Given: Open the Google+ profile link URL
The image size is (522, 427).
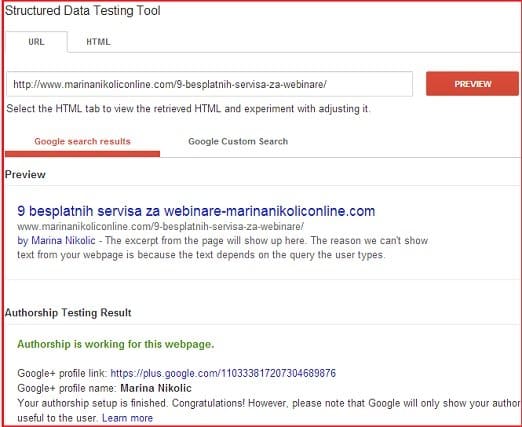Looking at the screenshot, I should 223,373.
